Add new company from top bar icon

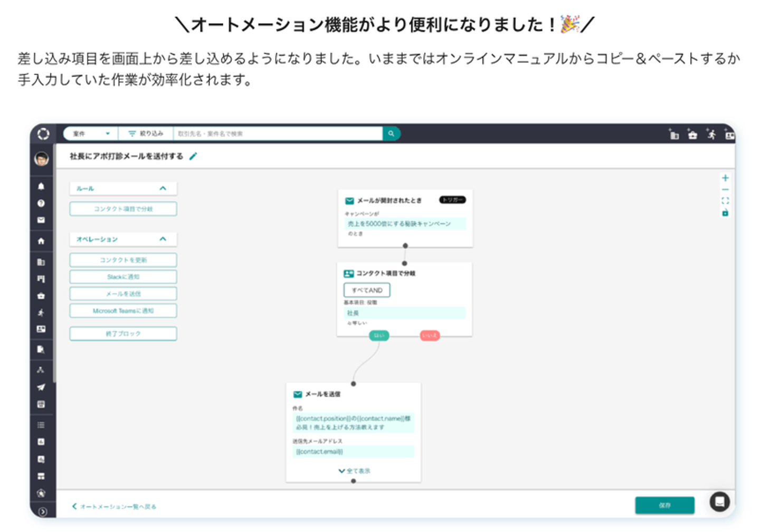(674, 135)
